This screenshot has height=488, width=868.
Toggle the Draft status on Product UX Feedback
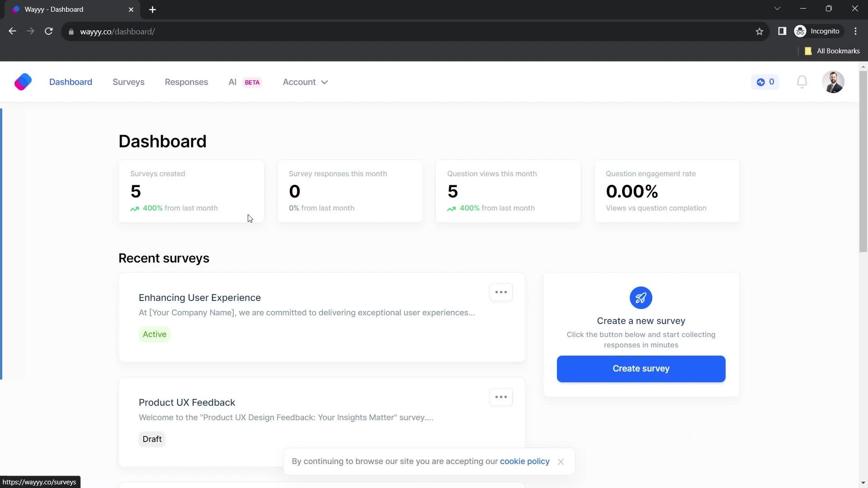tap(153, 439)
